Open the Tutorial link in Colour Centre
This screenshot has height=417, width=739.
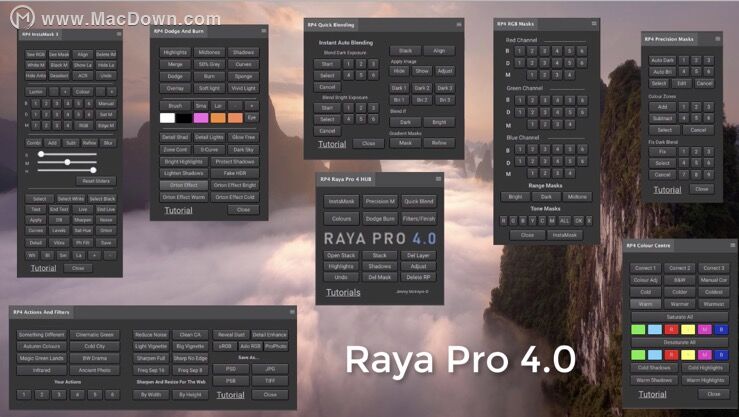pos(652,394)
